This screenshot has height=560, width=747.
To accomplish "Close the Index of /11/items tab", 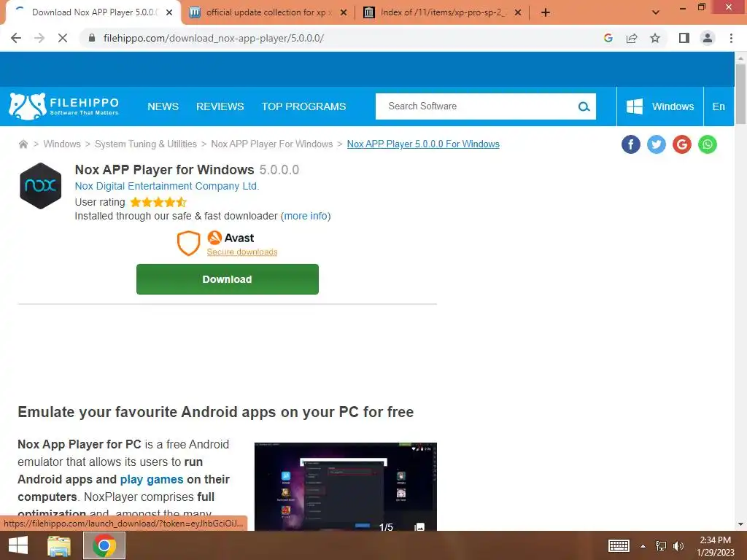I will click(518, 12).
